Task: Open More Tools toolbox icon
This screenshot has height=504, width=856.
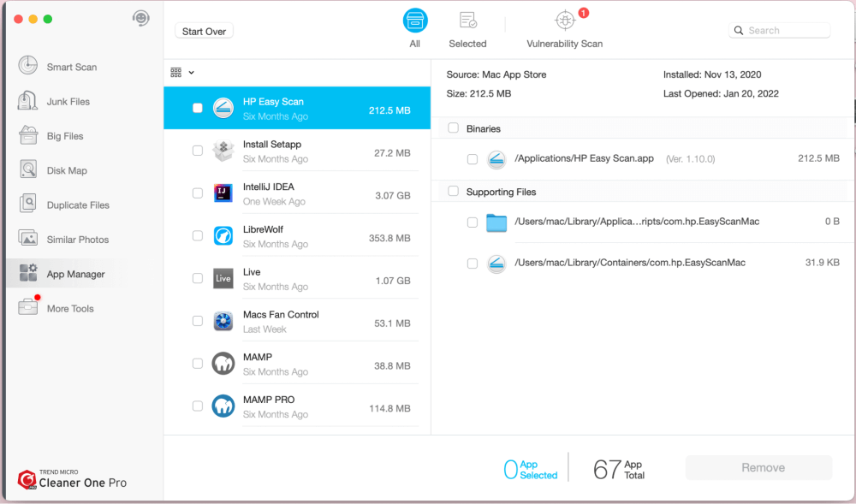Action: point(28,307)
